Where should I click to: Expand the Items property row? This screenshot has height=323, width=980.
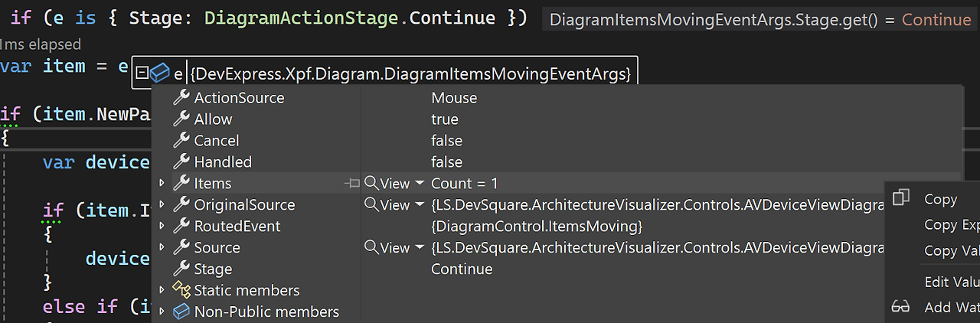(x=162, y=183)
